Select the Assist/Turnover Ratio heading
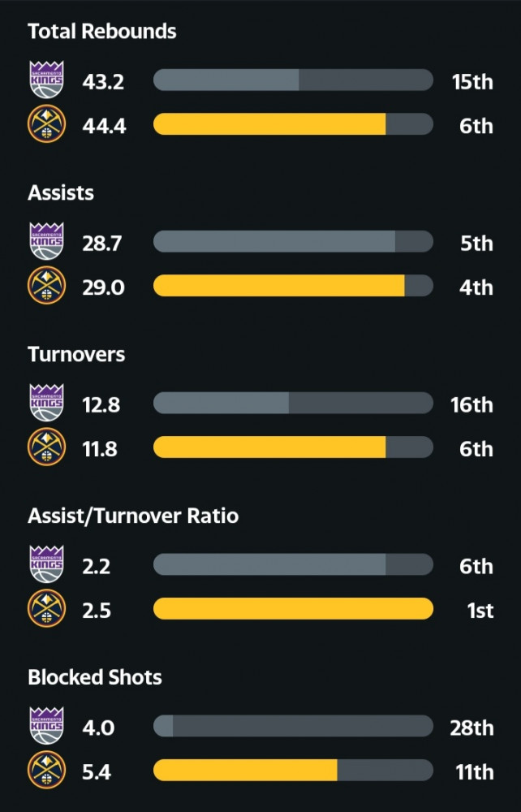 [x=133, y=516]
